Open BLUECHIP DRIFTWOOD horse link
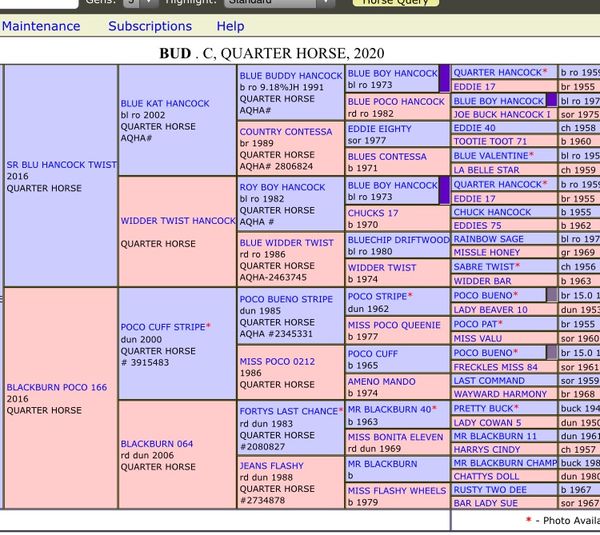Image resolution: width=600 pixels, height=535 pixels. click(398, 240)
